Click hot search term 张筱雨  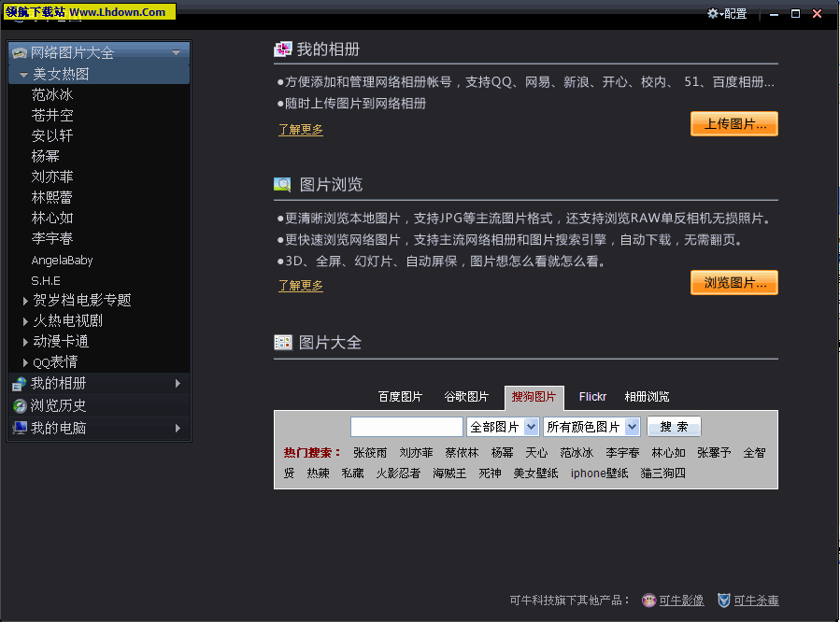click(x=370, y=453)
